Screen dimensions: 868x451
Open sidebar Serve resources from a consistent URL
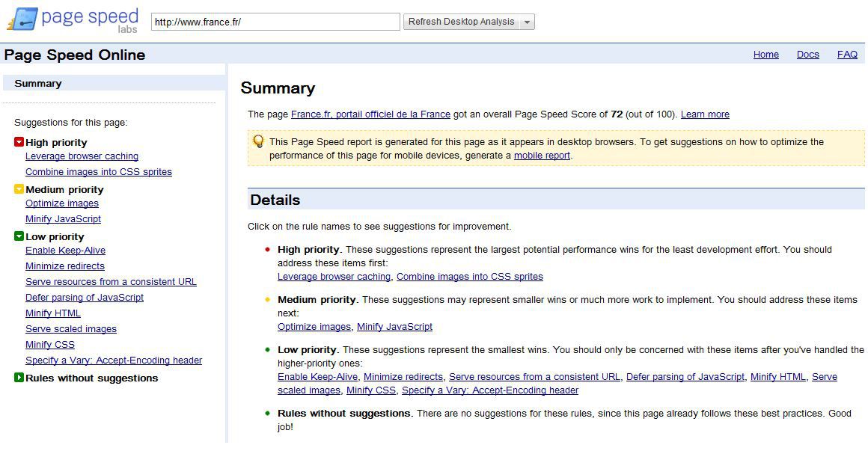[x=111, y=282]
